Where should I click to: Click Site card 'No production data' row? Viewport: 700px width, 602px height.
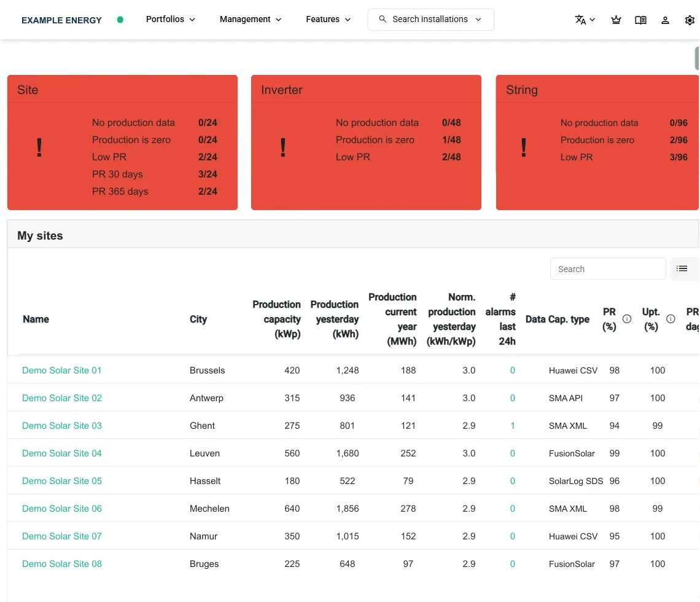click(x=155, y=122)
